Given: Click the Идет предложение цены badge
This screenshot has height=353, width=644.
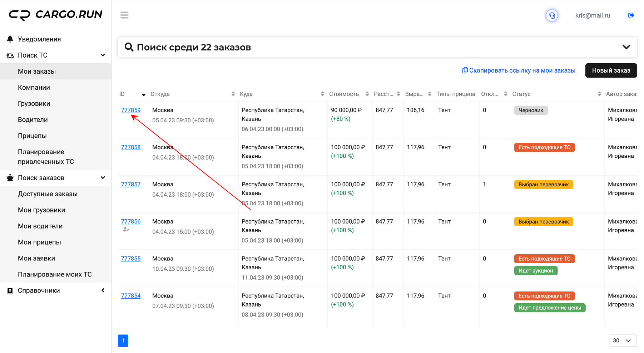Looking at the screenshot, I should click(550, 308).
